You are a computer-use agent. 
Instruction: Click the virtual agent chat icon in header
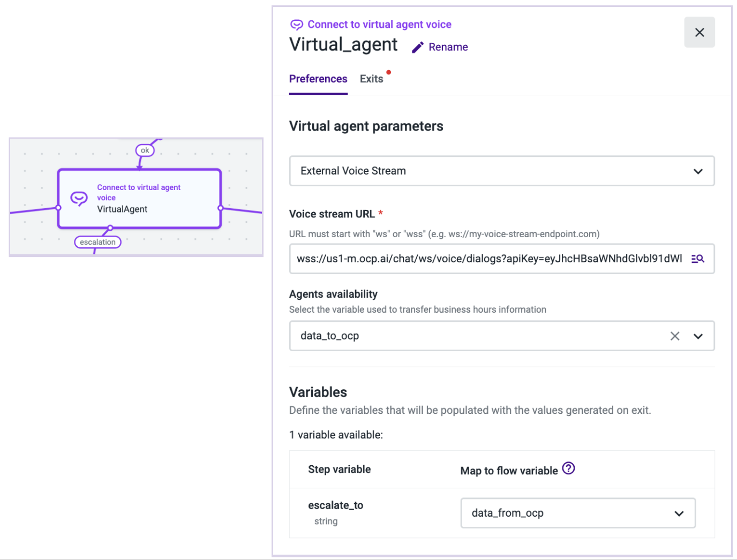[296, 25]
